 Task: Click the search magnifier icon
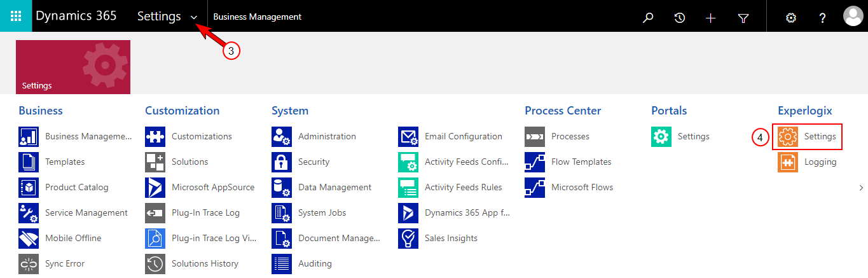point(648,18)
